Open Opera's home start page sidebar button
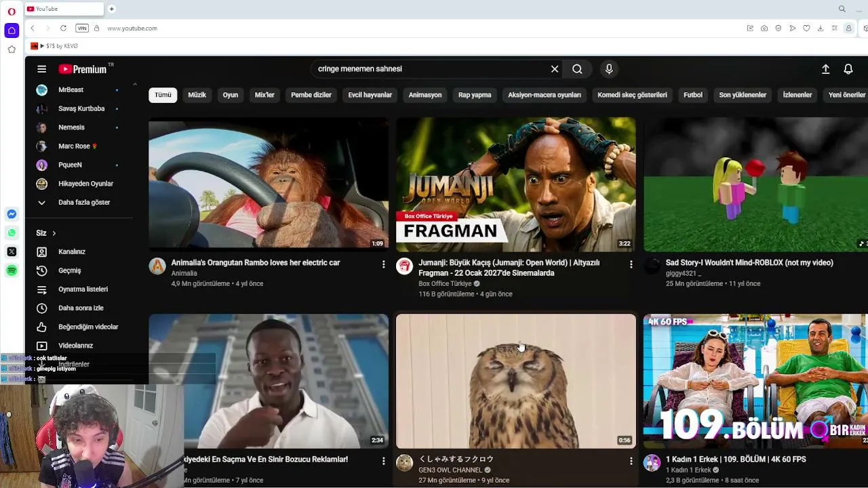 tap(12, 30)
